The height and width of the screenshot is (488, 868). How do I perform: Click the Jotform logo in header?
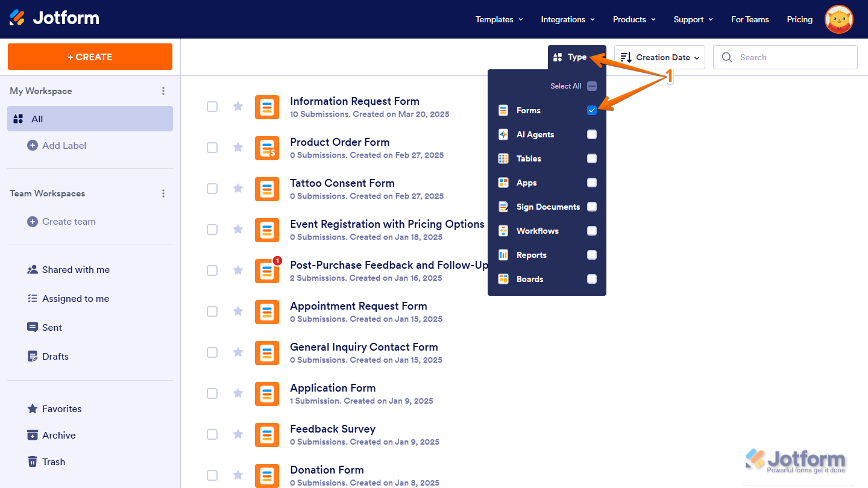(54, 18)
